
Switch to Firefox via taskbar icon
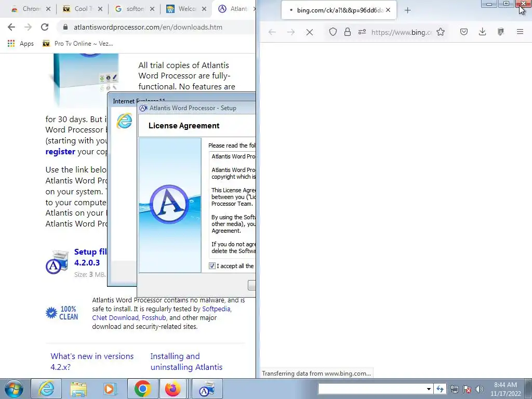click(173, 389)
